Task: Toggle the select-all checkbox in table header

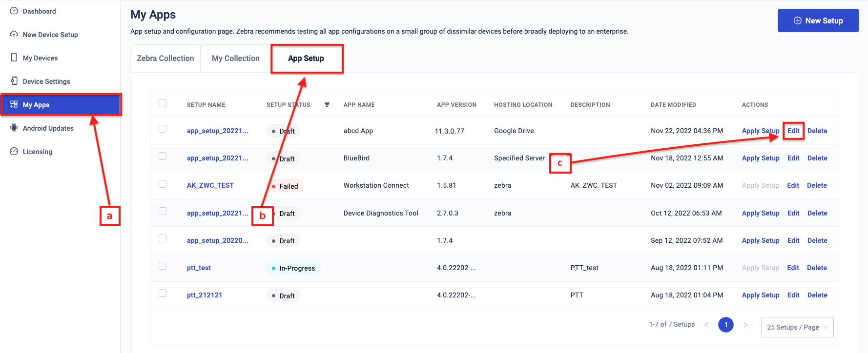Action: pos(163,103)
